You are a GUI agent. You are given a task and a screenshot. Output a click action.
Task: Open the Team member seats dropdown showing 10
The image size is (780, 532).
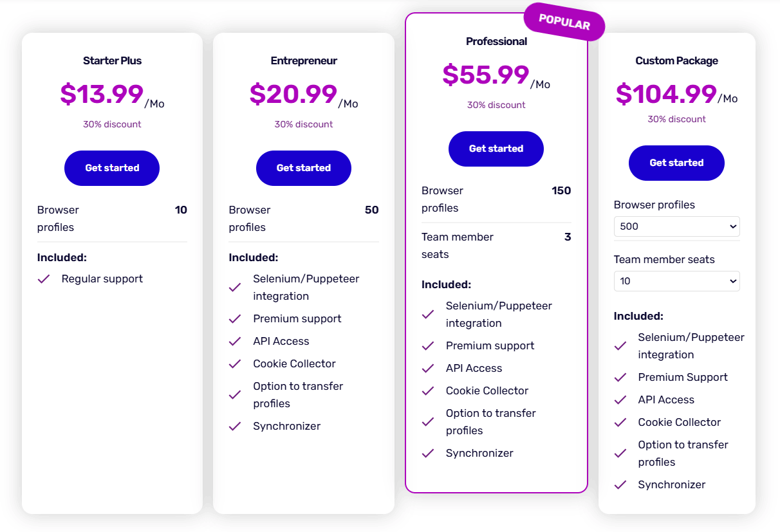676,281
